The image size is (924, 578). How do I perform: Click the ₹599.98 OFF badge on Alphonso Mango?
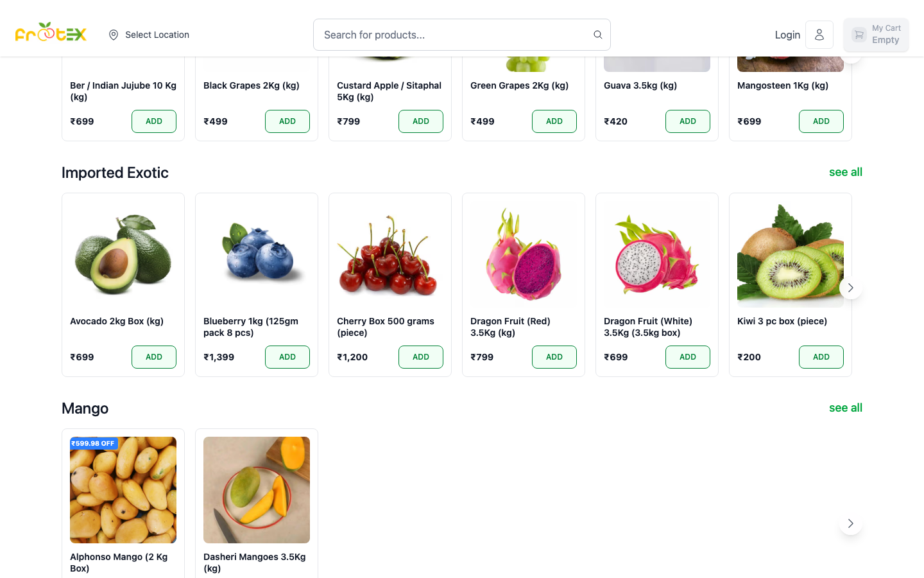[93, 443]
